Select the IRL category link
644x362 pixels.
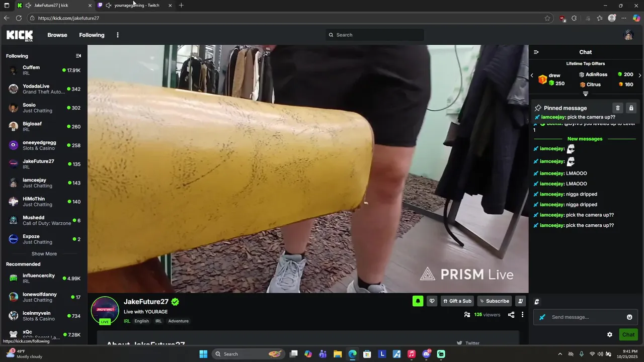127,321
